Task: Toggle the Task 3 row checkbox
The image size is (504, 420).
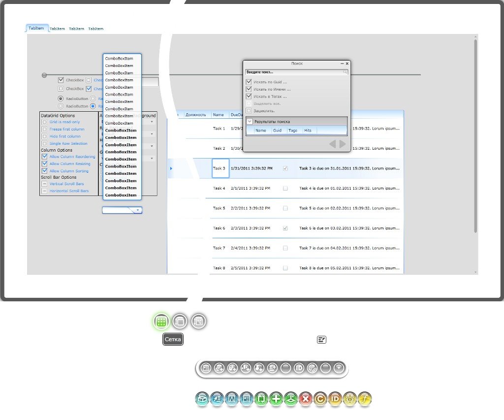Action: [x=285, y=168]
